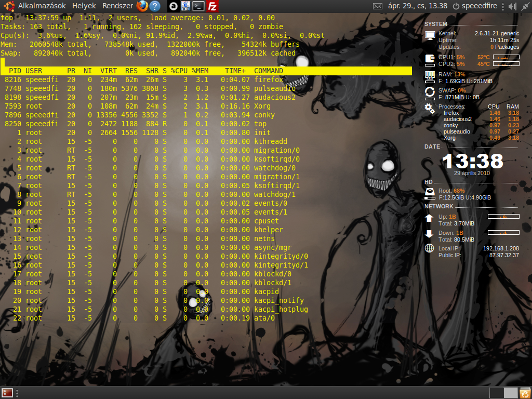Click the upload arrow icon under NETWORK

[x=429, y=218]
